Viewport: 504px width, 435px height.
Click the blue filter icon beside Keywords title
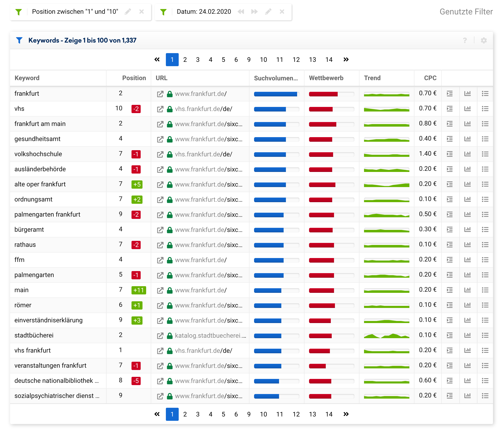tap(19, 40)
